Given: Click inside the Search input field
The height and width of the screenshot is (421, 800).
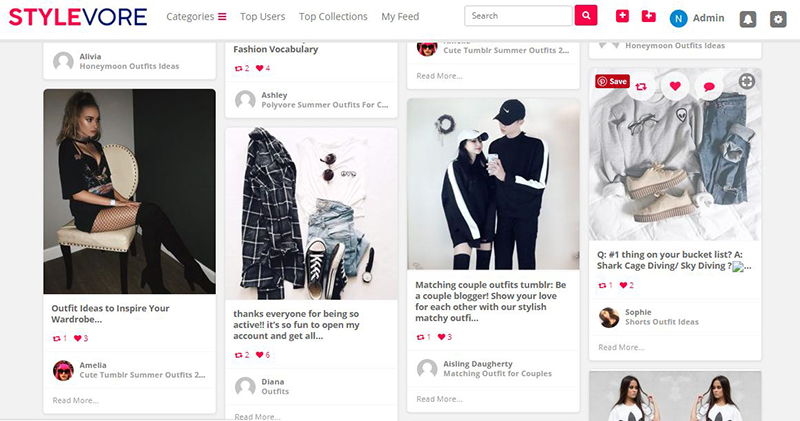Looking at the screenshot, I should [518, 16].
